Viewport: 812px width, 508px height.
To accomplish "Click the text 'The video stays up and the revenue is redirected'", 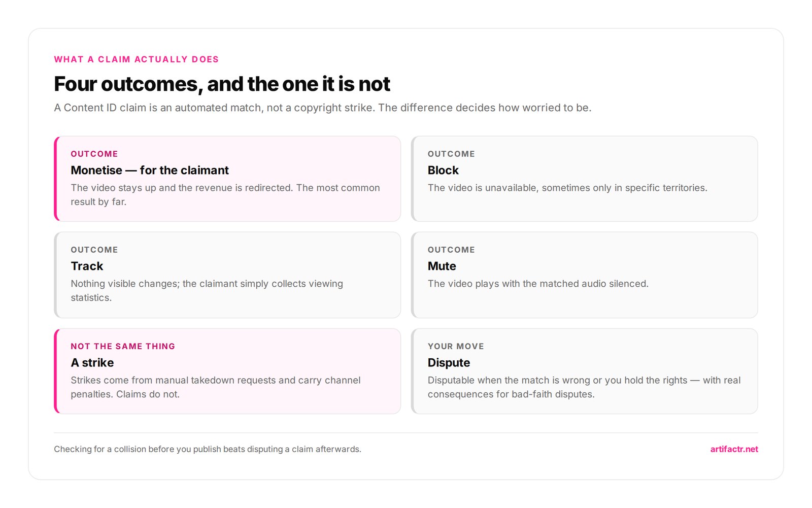I will tap(182, 188).
